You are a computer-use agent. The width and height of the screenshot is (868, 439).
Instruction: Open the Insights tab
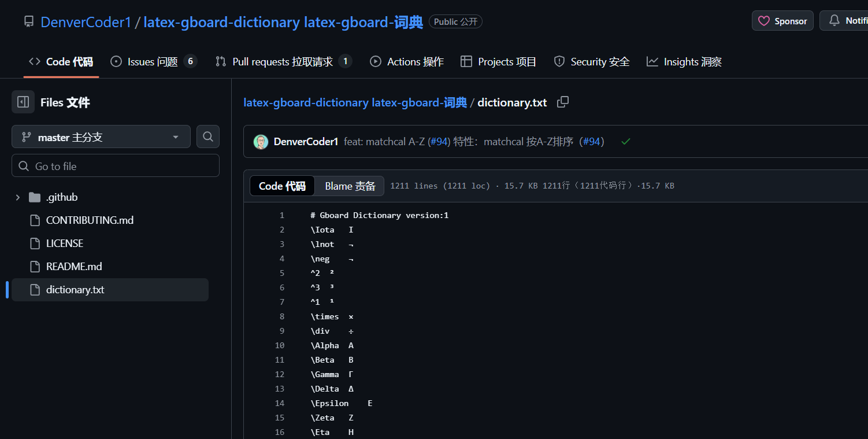pos(684,62)
